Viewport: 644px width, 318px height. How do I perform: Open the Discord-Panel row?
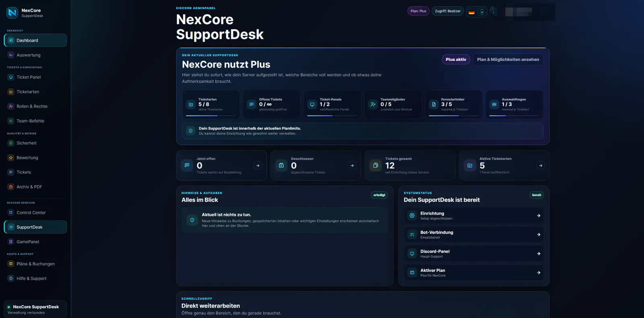click(474, 254)
